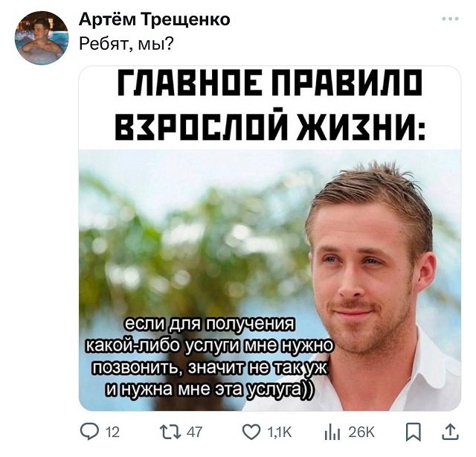
Task: Click the meme headline "ГЛАВНОЕ ПРАВИЛО ВЗРОСЛОЙ ЖИЗНИ"
Action: click(x=270, y=104)
